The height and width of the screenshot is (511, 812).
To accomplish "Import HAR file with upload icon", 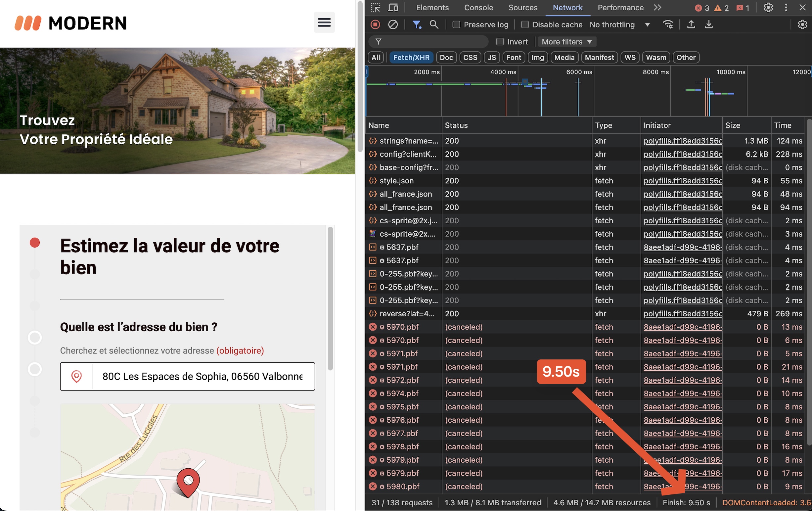I will click(691, 24).
